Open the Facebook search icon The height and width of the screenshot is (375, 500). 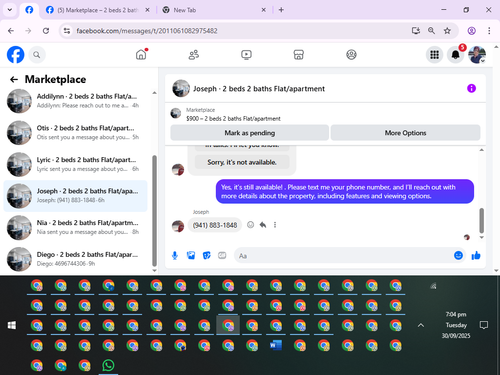click(37, 55)
